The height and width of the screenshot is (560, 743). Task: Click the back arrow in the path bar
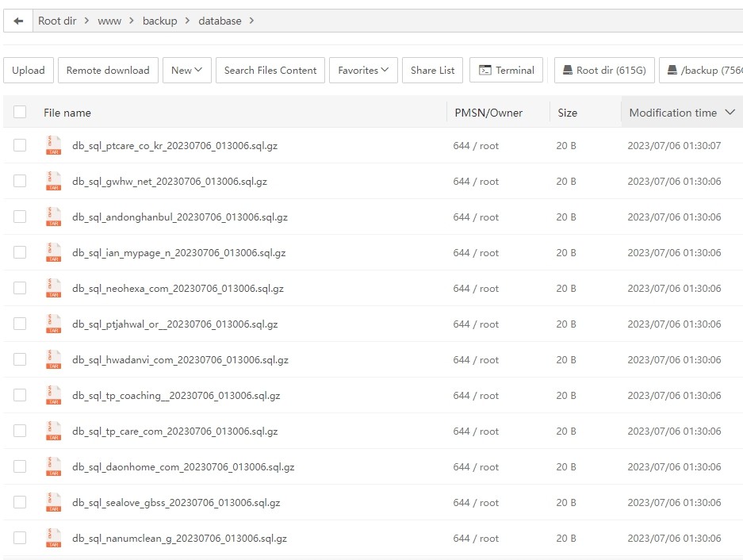click(18, 21)
